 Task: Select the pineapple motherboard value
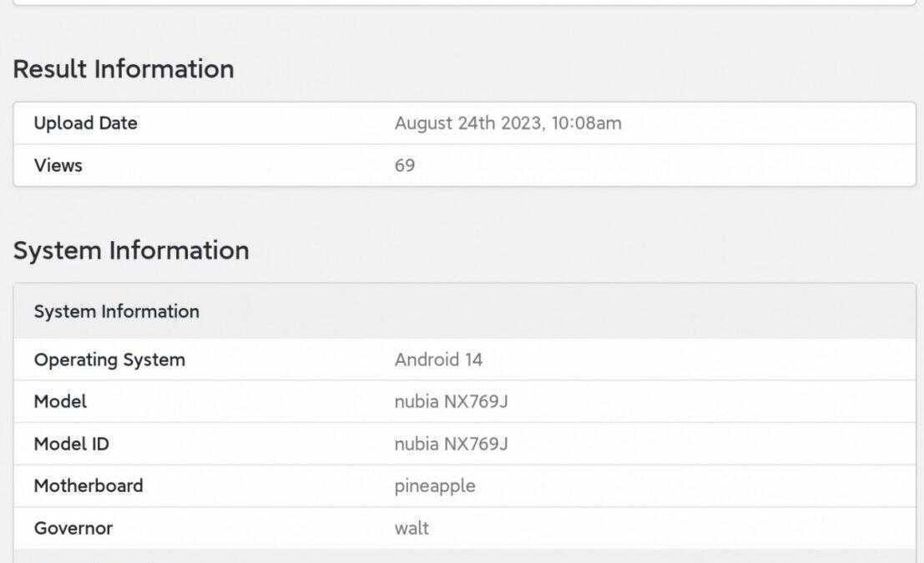point(435,485)
